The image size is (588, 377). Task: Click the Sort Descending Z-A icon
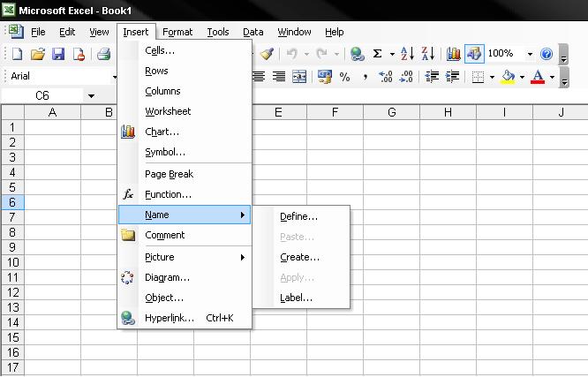click(x=428, y=54)
